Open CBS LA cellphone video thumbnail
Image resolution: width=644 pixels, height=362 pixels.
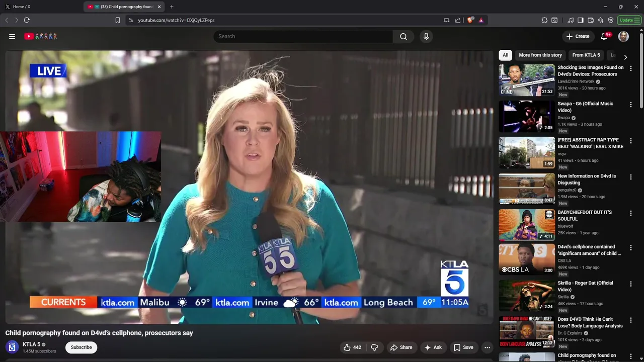(x=527, y=259)
